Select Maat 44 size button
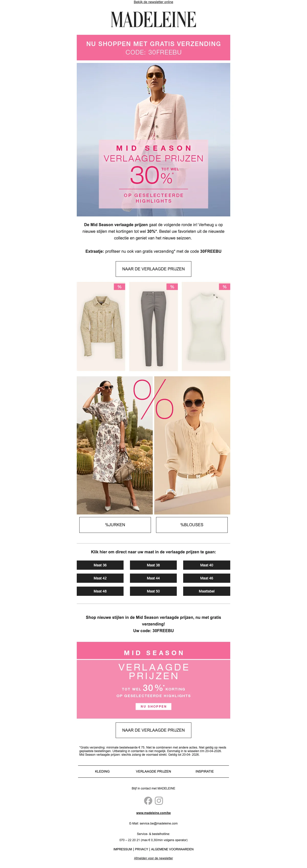This screenshot has width=307, height=868. click(x=153, y=578)
